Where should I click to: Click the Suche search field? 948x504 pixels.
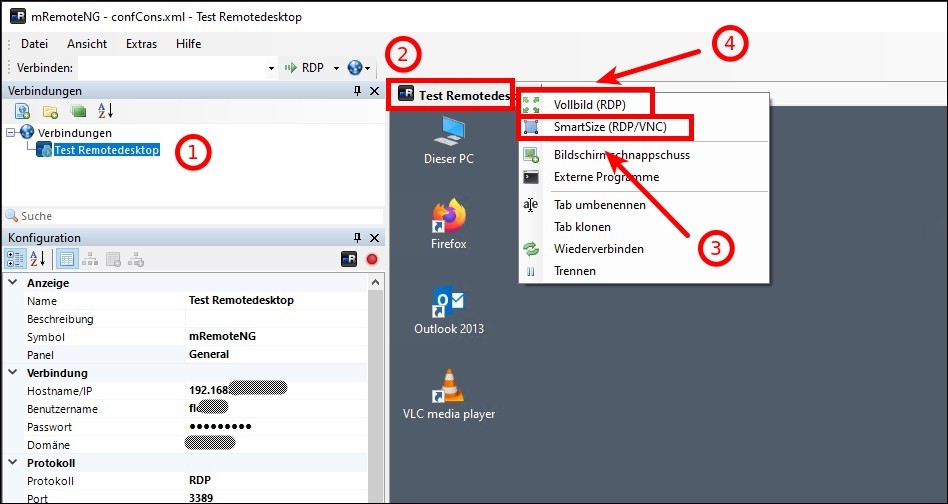(x=190, y=216)
